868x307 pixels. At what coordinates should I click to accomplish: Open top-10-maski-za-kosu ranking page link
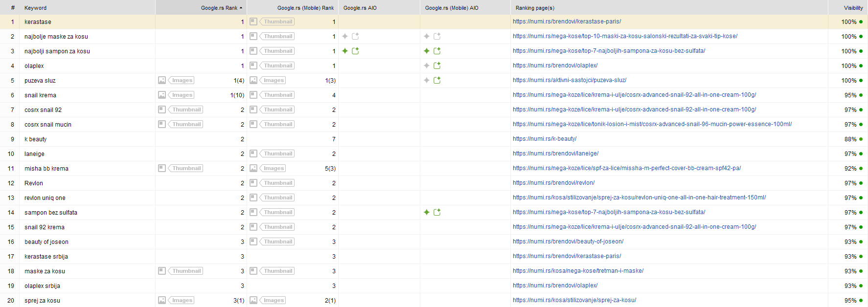coord(625,36)
